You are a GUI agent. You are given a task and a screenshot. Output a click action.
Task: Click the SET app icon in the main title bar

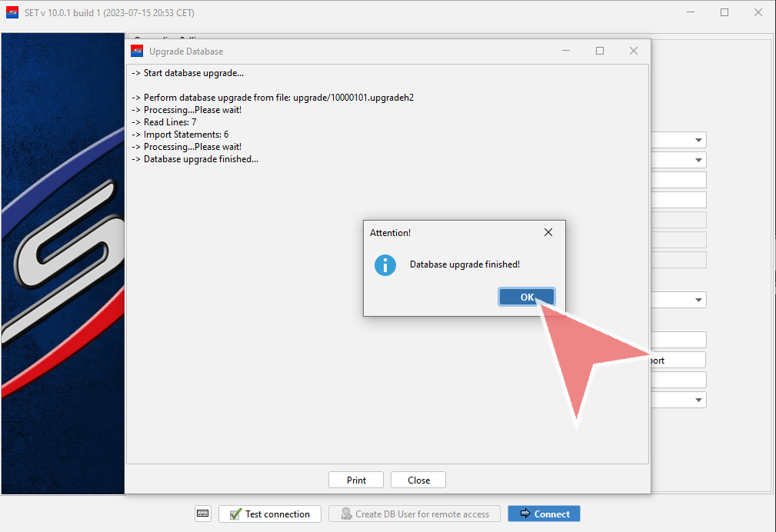(12, 13)
